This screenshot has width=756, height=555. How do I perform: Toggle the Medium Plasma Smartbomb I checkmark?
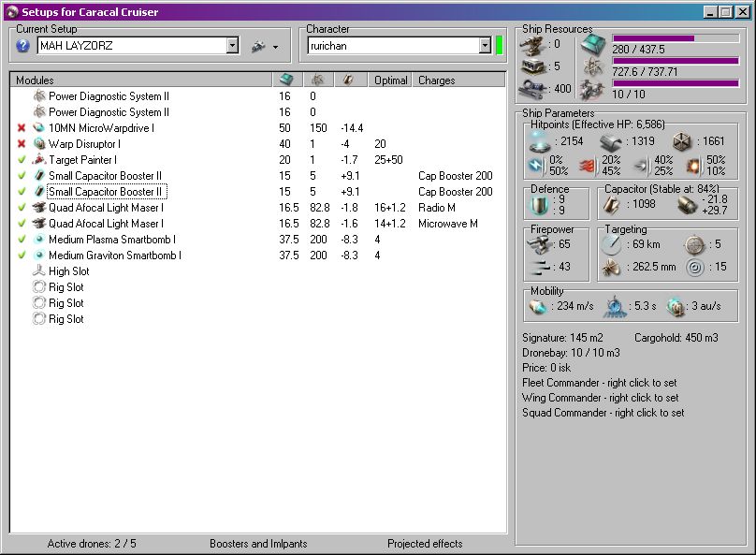(x=22, y=240)
